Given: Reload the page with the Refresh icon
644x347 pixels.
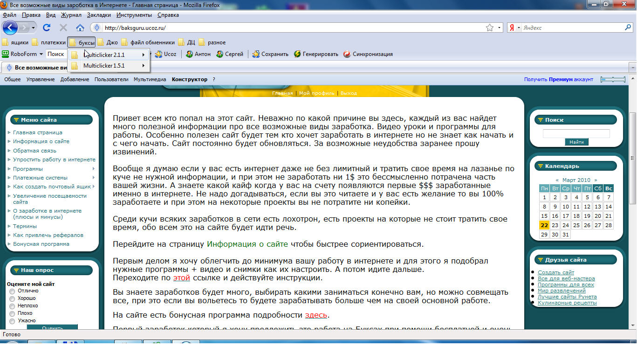Looking at the screenshot, I should [47, 28].
